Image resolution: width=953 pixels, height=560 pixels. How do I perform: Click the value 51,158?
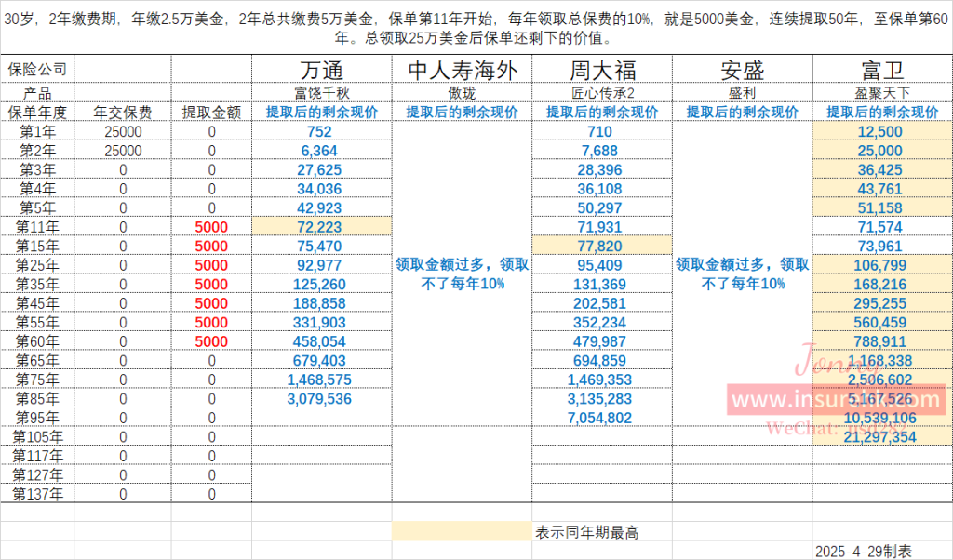(x=880, y=207)
